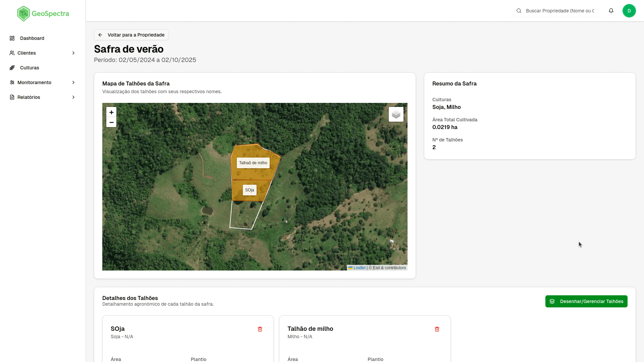This screenshot has height=362, width=644.
Task: Focus the Buscar Propriedade search field
Action: coord(559,11)
